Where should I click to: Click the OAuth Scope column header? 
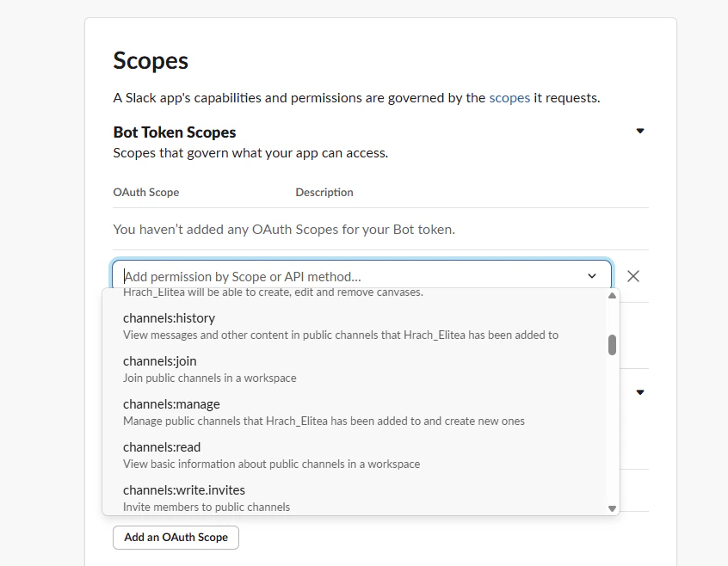(x=146, y=192)
